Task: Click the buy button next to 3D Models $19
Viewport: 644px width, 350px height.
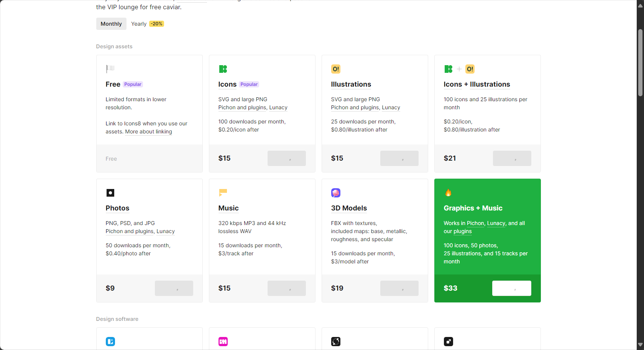Action: (399, 288)
